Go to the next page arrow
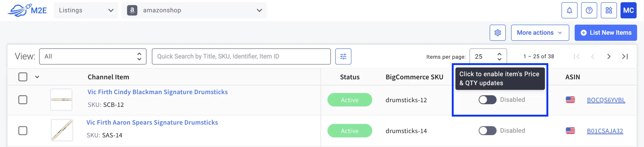The width and height of the screenshot is (644, 147). click(609, 56)
